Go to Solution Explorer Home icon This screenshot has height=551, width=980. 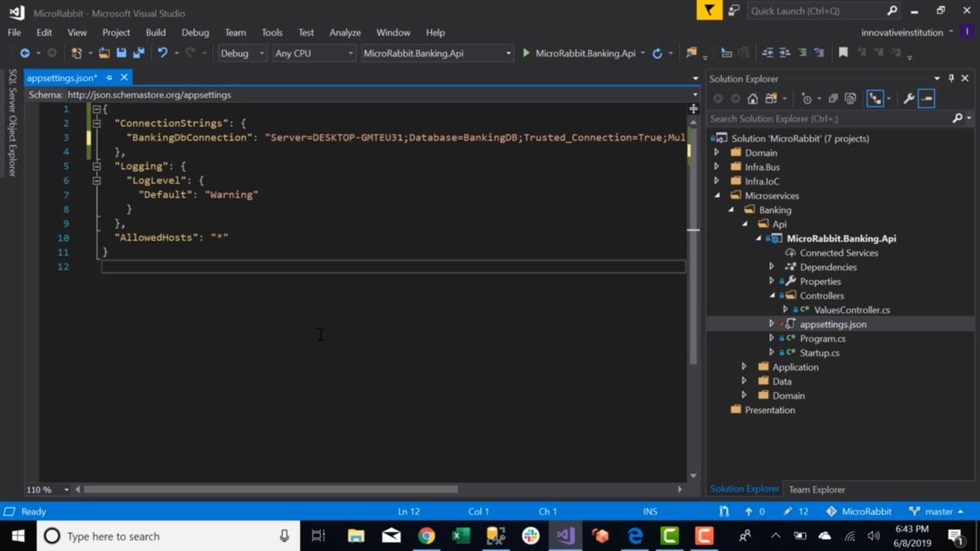tap(753, 99)
